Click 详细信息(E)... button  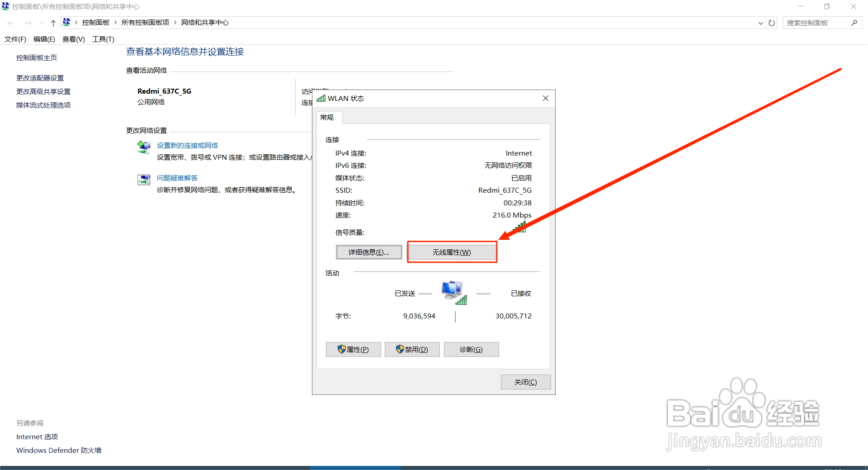coord(369,252)
